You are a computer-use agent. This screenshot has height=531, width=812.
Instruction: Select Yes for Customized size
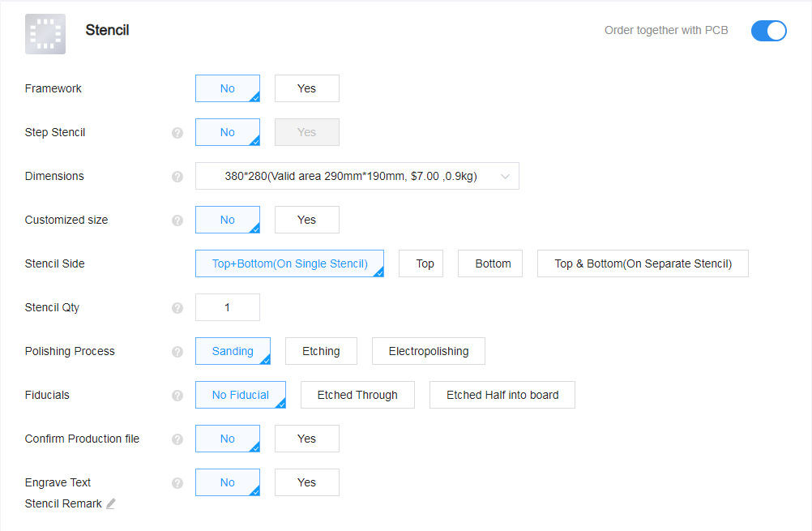pyautogui.click(x=306, y=220)
